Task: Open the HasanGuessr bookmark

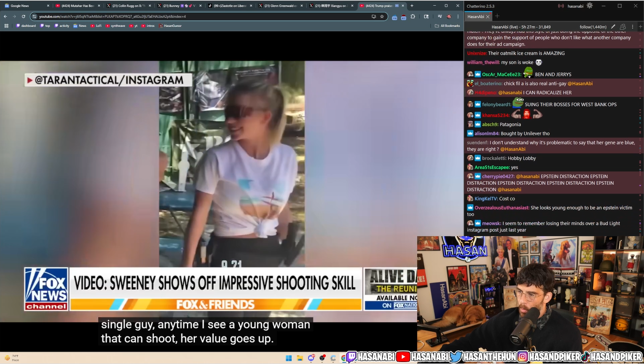Action: tap(170, 26)
